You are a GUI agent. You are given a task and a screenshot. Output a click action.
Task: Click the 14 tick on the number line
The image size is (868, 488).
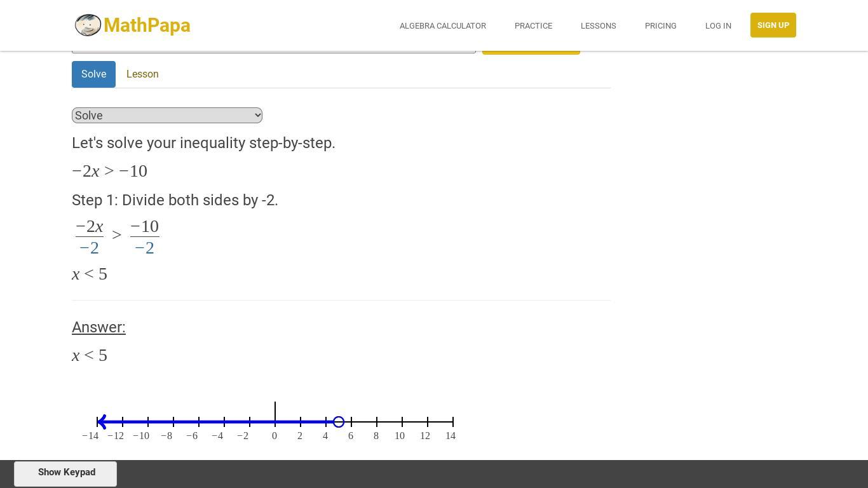point(451,436)
